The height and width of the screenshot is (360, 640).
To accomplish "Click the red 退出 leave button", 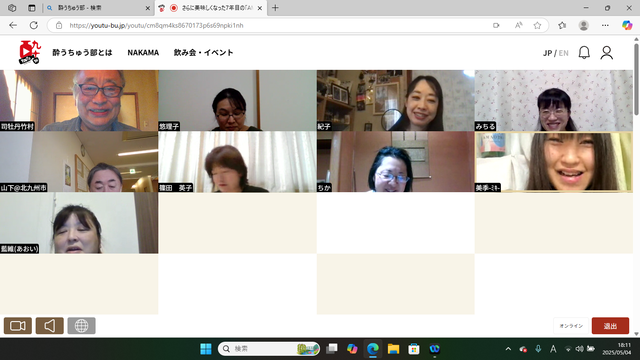I will [610, 326].
